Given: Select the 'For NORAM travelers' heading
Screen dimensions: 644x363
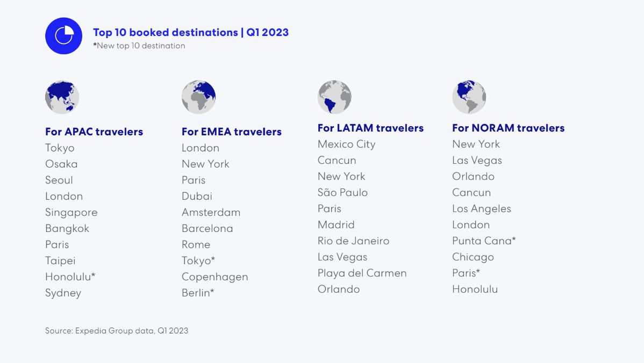Looking at the screenshot, I should click(x=509, y=128).
